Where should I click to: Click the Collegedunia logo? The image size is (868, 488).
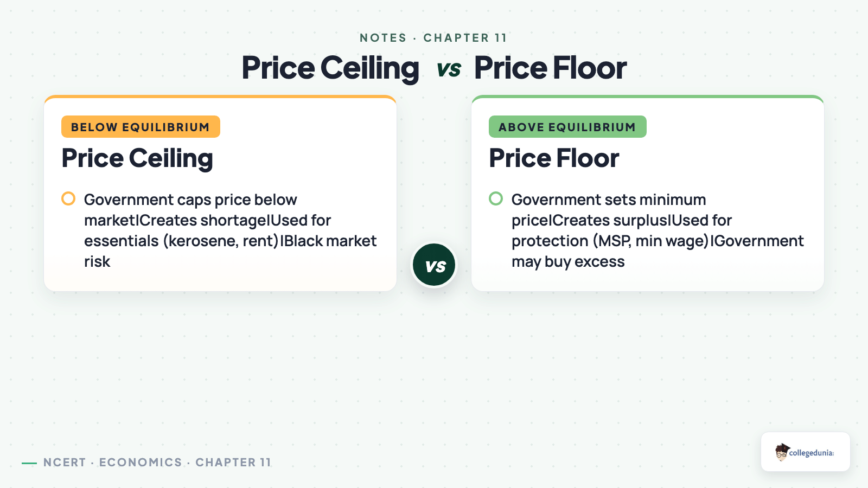coord(805,452)
